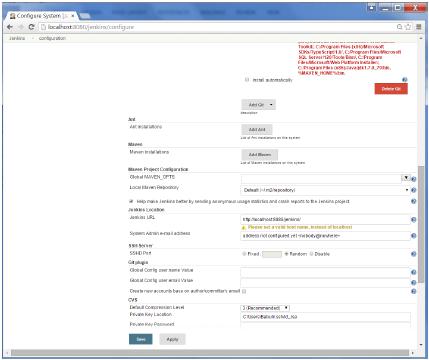Open help for Global Config user.email Value
This screenshot has height=360, width=429.
coord(414,283)
